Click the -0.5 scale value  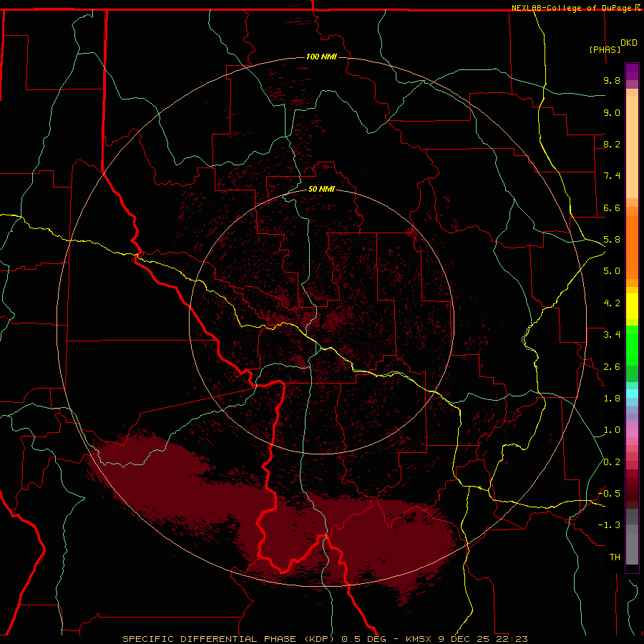(x=609, y=494)
